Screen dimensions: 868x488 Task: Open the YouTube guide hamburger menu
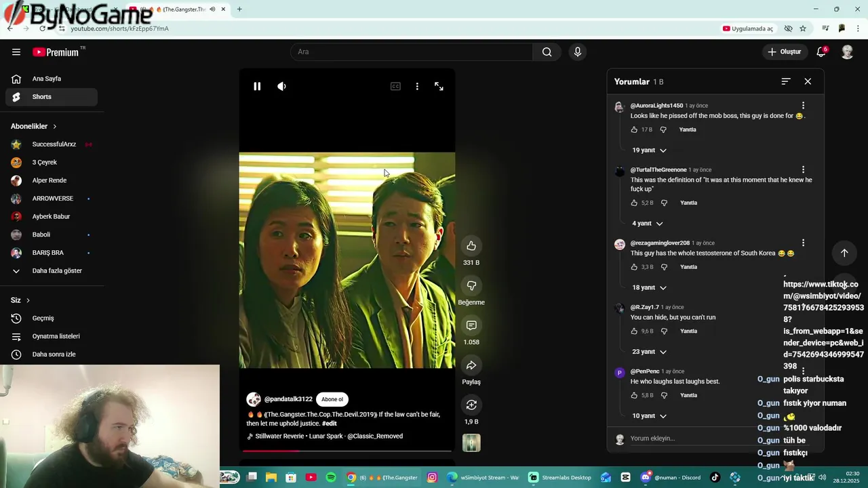[x=16, y=52]
